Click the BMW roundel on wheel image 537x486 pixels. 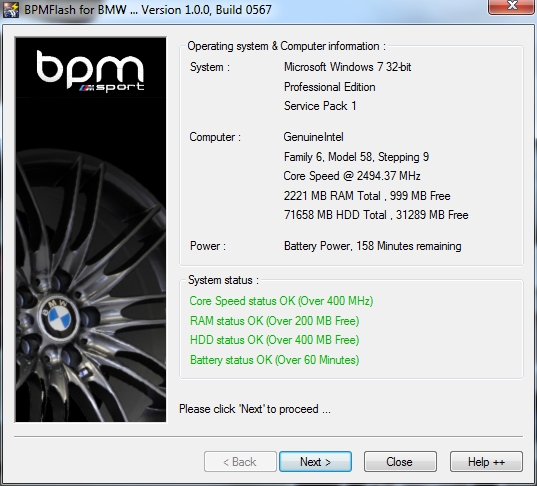coord(59,319)
